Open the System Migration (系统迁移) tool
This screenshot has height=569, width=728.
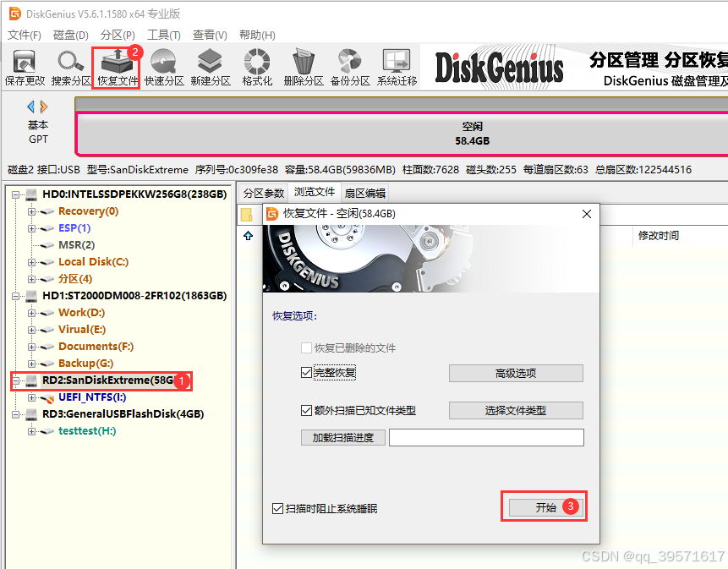(397, 68)
